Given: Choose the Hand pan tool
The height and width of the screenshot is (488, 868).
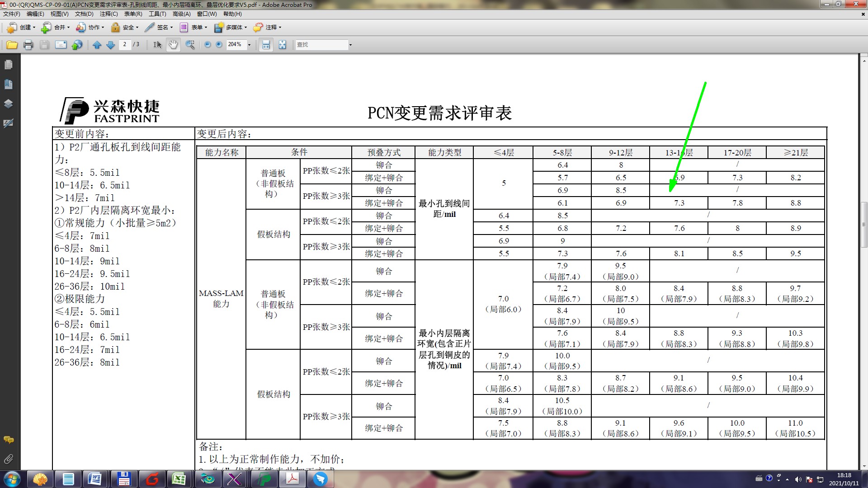Looking at the screenshot, I should 173,45.
